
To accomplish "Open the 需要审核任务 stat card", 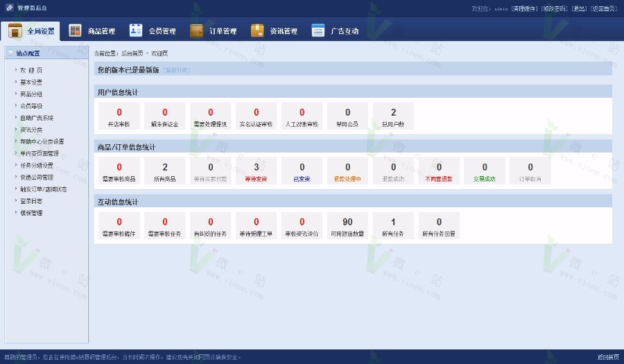I will (x=165, y=226).
